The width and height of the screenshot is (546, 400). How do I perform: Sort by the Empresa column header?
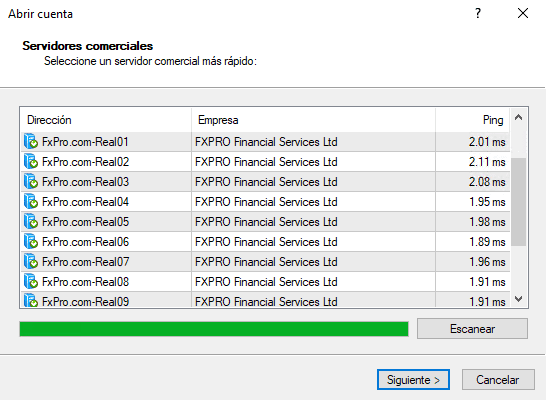point(313,120)
